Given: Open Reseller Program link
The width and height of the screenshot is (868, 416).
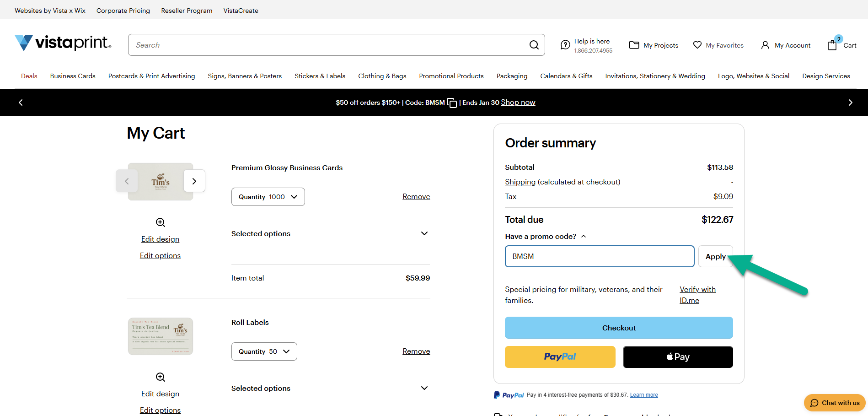Looking at the screenshot, I should click(187, 11).
